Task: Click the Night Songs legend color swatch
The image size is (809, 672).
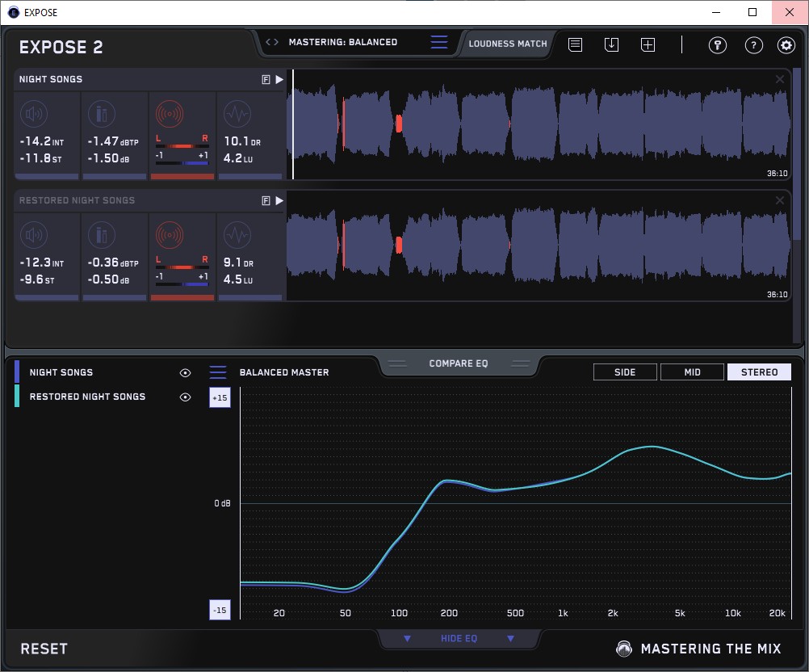Action: pos(17,372)
